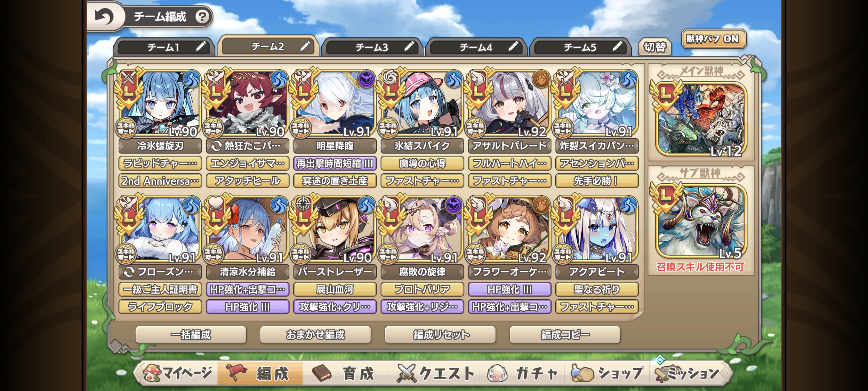The width and height of the screenshot is (868, 391).
Task: Click the back arrow icon
Action: pyautogui.click(x=104, y=17)
